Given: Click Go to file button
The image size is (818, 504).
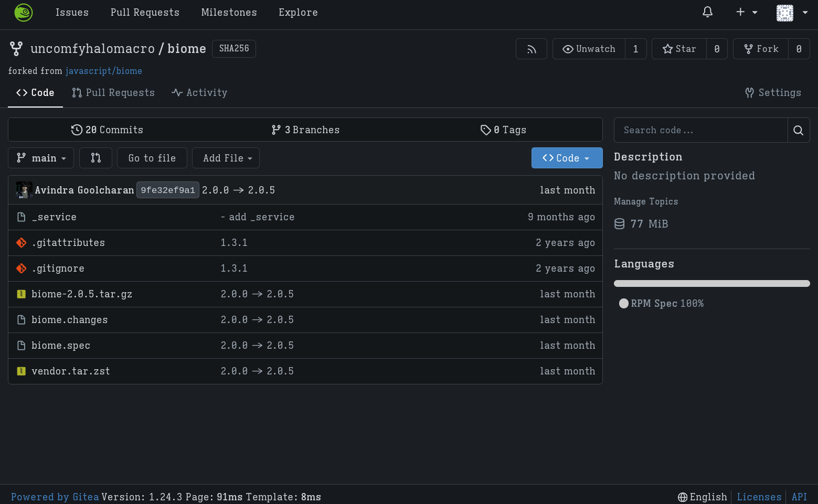Looking at the screenshot, I should pos(152,158).
